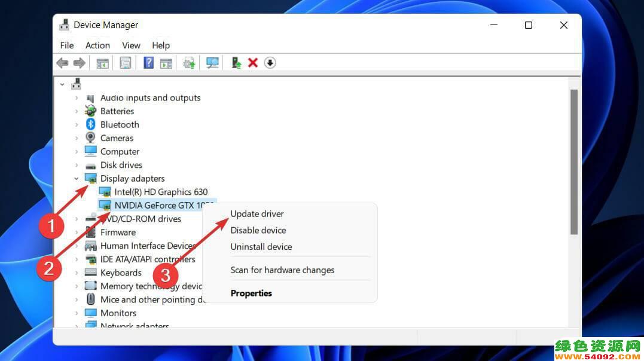Screen dimensions: 644x361
Task: Click the Cameras webcam icon
Action: coord(90,137)
